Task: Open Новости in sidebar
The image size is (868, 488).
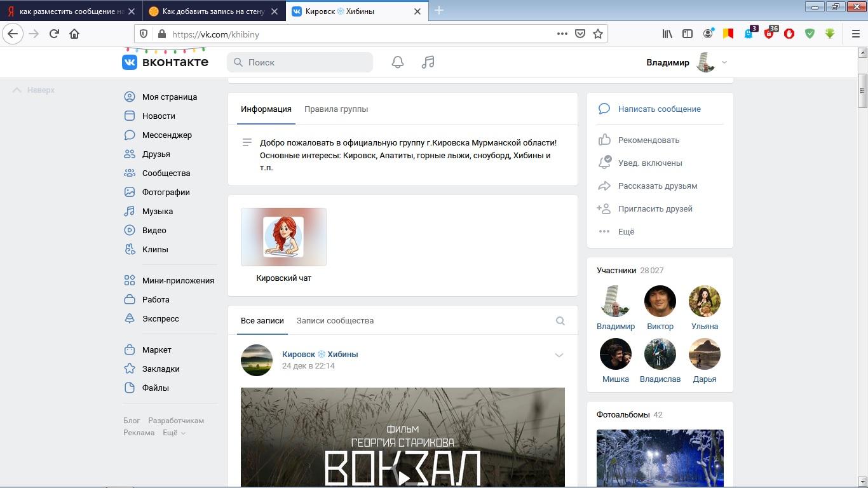Action: point(159,116)
